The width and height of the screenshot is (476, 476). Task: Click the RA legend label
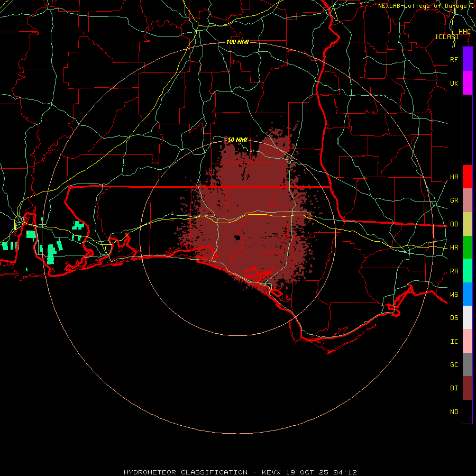point(454,271)
